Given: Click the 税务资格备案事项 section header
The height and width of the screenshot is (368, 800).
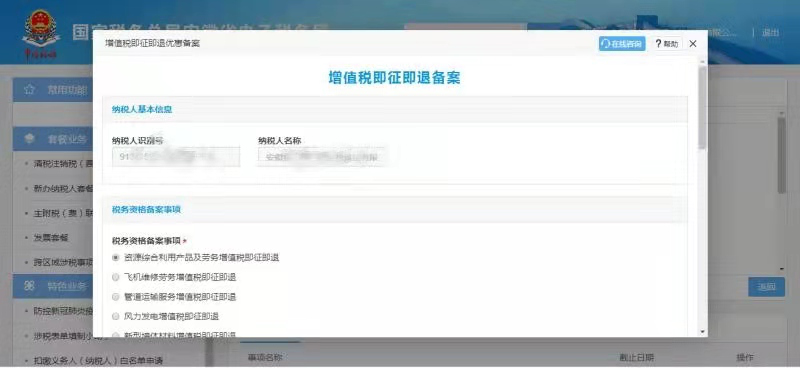Looking at the screenshot, I should [146, 209].
